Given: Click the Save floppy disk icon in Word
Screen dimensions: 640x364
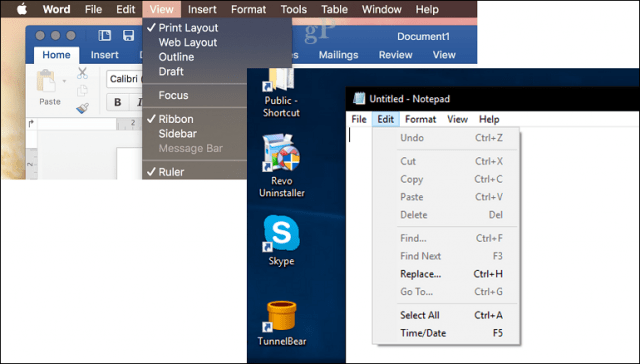Looking at the screenshot, I should point(129,36).
